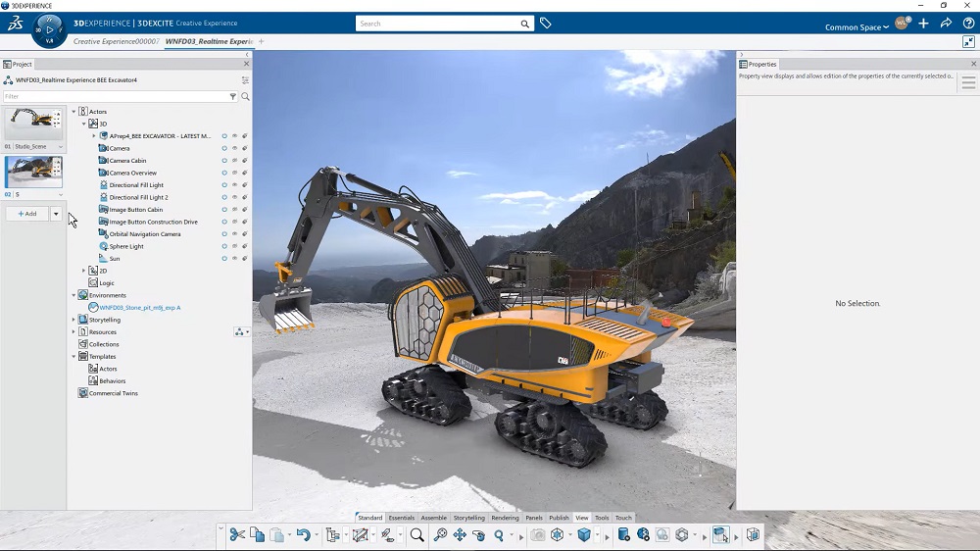Click the search magnifier in top bar
980x551 pixels.
tap(524, 24)
